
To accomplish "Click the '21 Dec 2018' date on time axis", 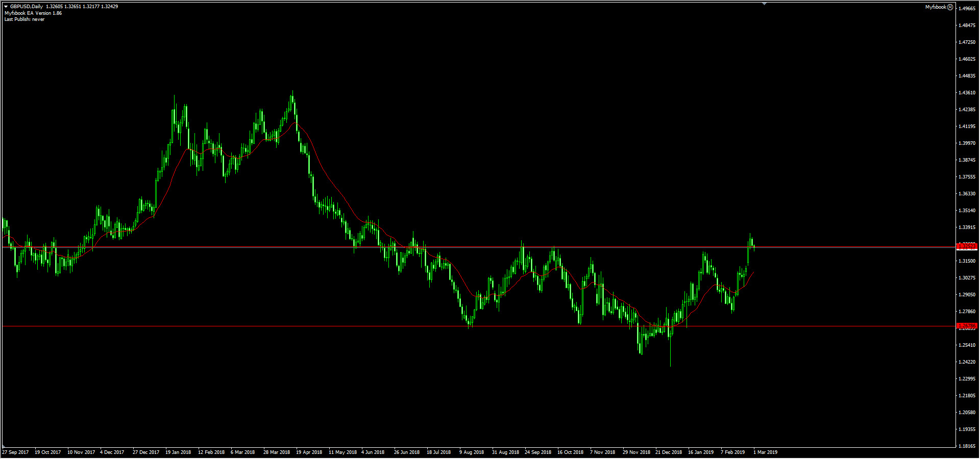I will point(669,452).
